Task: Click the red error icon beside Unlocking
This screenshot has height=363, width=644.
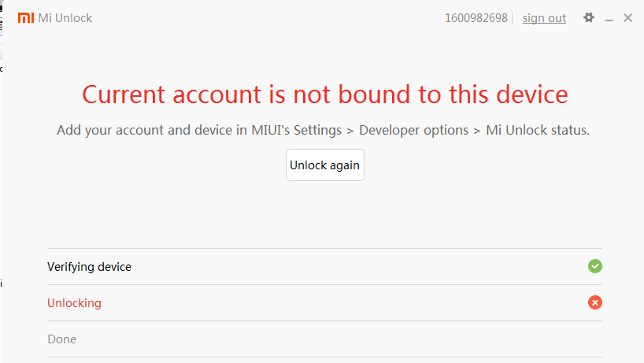Action: pyautogui.click(x=595, y=302)
